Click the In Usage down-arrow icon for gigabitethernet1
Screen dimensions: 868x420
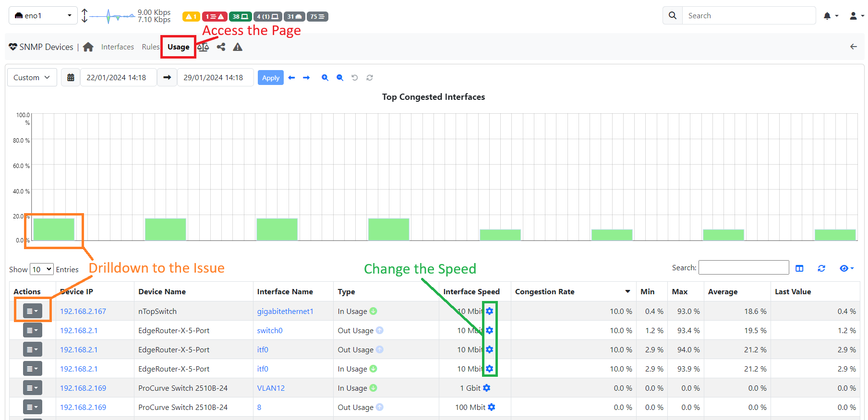[x=374, y=311]
